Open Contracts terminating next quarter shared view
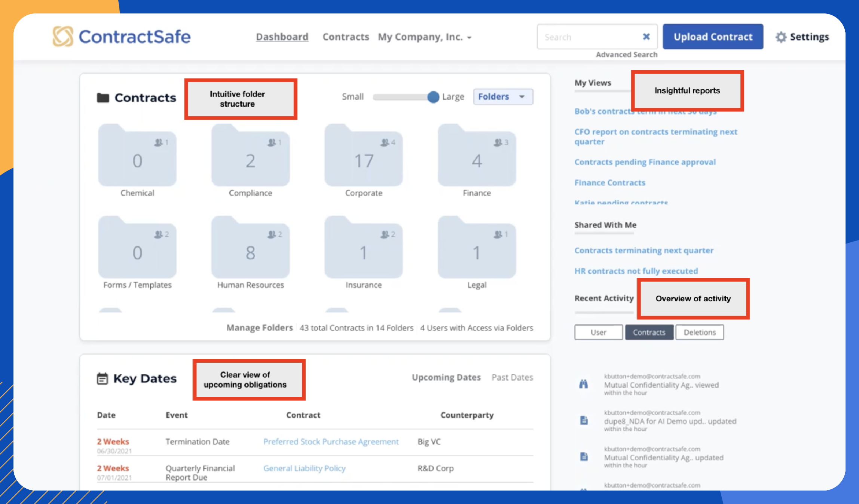This screenshot has width=859, height=504. 644,250
